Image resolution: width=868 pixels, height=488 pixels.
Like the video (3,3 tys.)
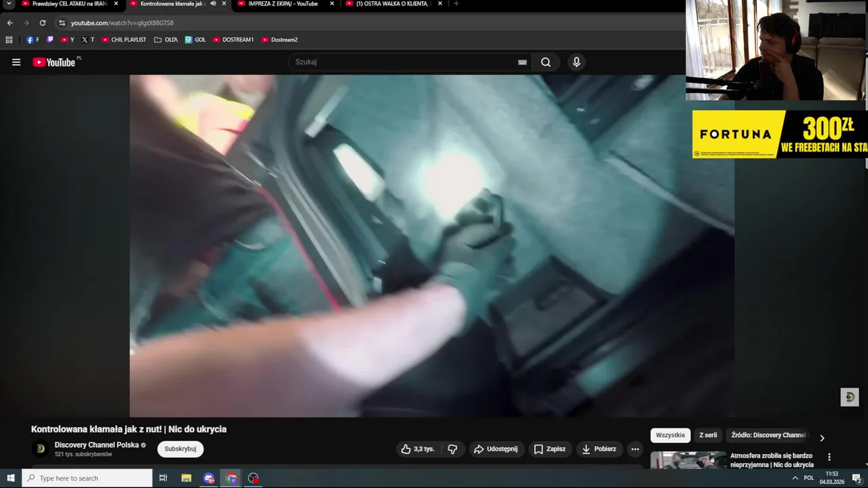418,449
